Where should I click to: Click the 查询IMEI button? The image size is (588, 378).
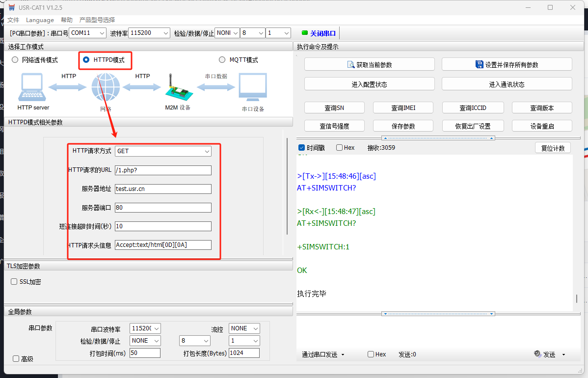(404, 108)
